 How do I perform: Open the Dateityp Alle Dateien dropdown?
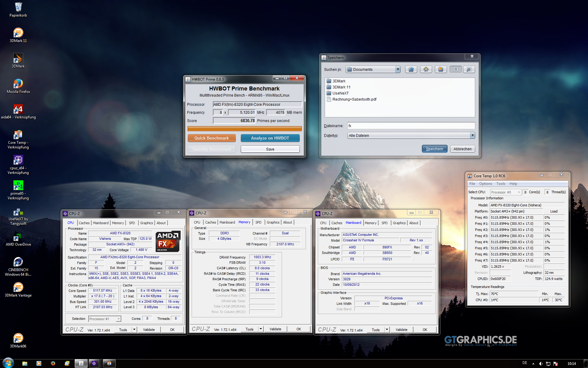pos(411,136)
